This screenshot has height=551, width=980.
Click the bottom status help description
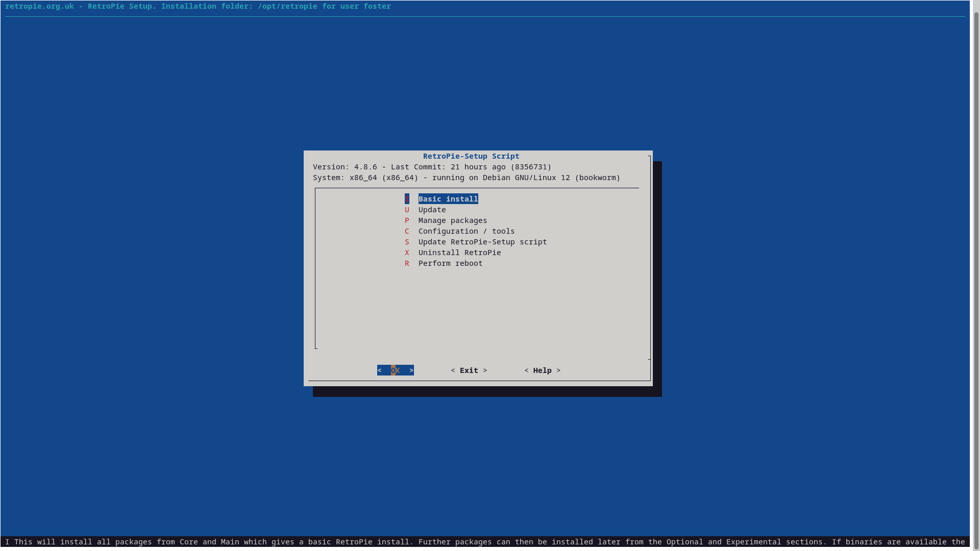(x=485, y=542)
